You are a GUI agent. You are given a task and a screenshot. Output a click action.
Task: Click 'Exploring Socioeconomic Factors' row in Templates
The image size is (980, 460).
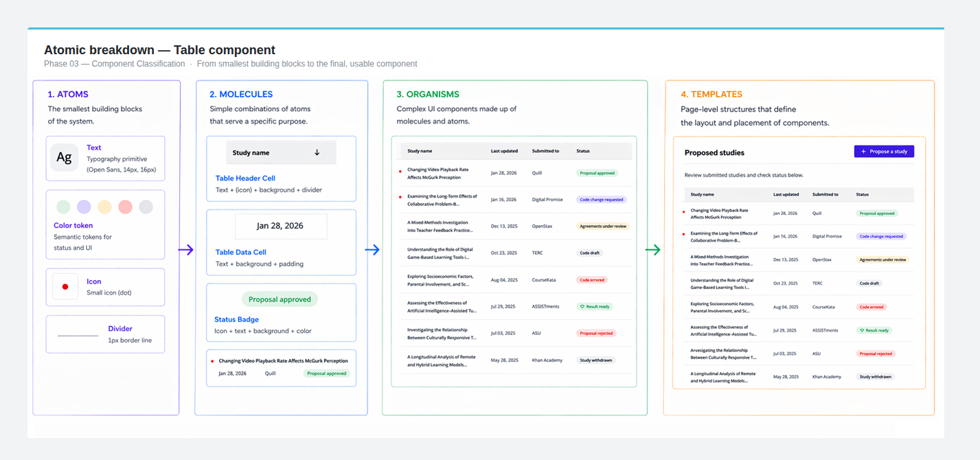click(799, 307)
